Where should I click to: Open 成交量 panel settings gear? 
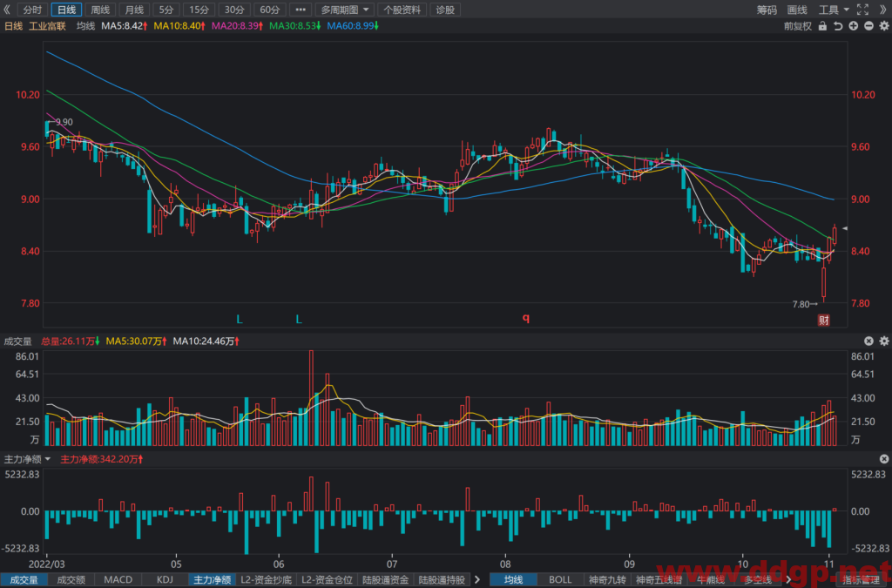tap(884, 341)
